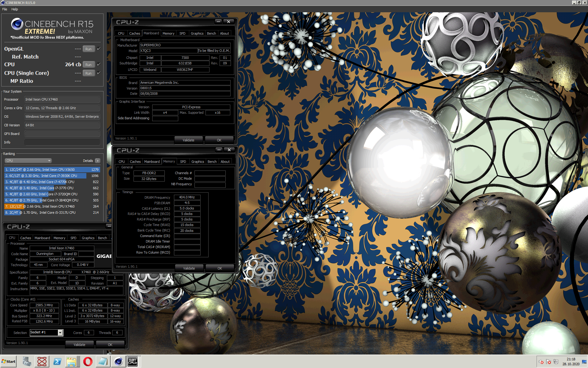The width and height of the screenshot is (588, 368).
Task: Select ranking row Core i7-4770K CPU
Action: tap(52, 182)
